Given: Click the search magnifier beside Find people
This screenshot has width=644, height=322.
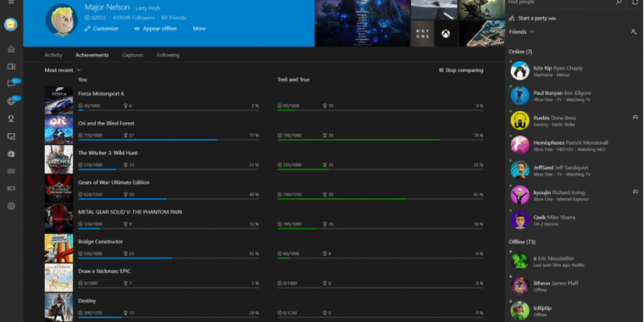Looking at the screenshot, I should click(x=619, y=2).
